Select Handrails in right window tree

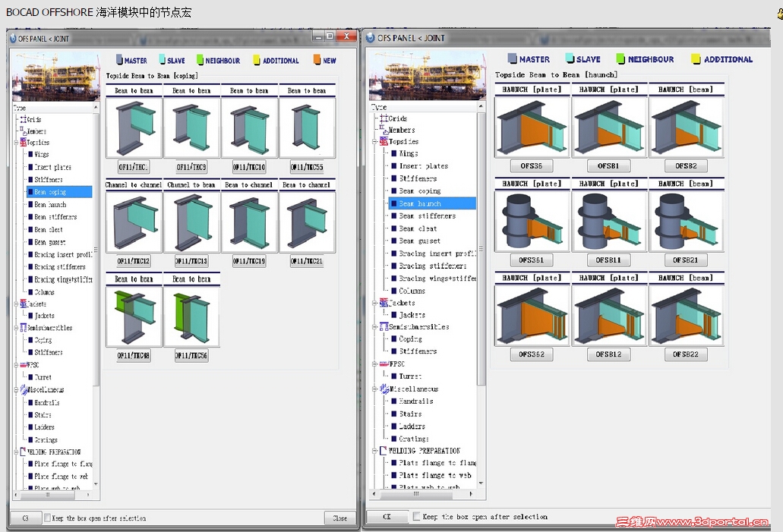click(x=416, y=401)
